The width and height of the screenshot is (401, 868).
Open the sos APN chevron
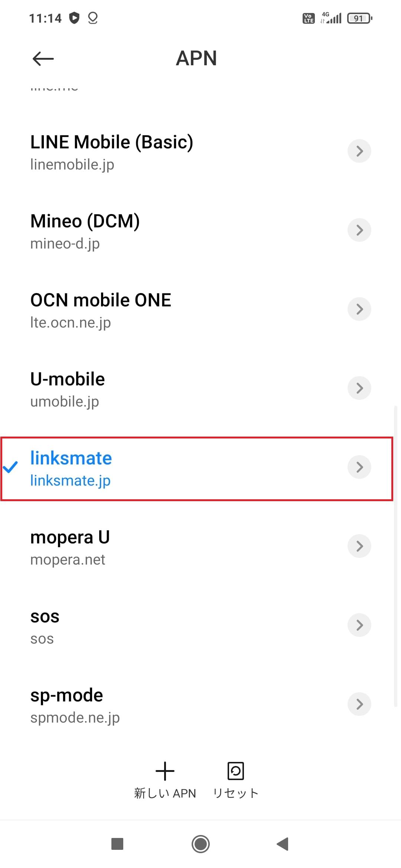pos(359,625)
